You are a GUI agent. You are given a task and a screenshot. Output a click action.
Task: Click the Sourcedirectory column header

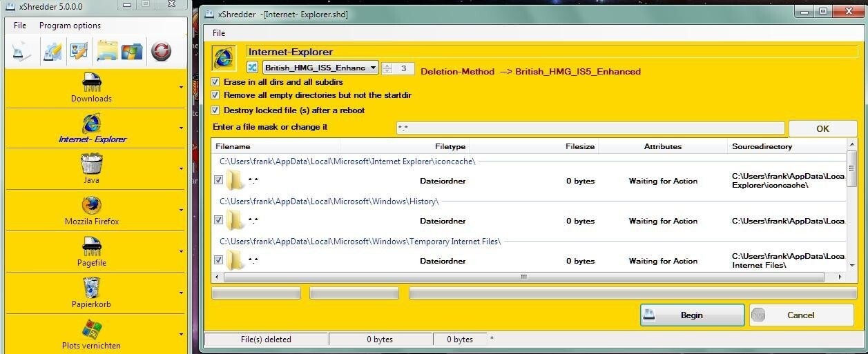(x=787, y=146)
